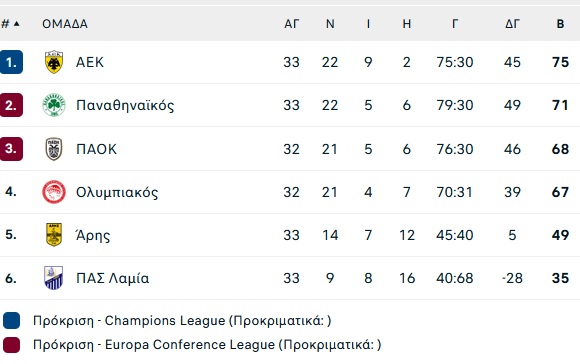Click the Olympiacos red round logo
The height and width of the screenshot is (364, 580).
[54, 192]
